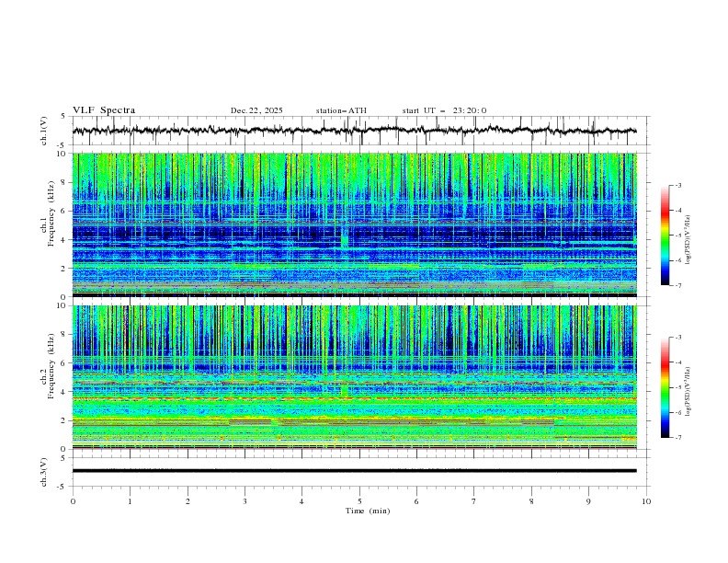Click the ch.3(V) label beside bottom panel

point(44,471)
